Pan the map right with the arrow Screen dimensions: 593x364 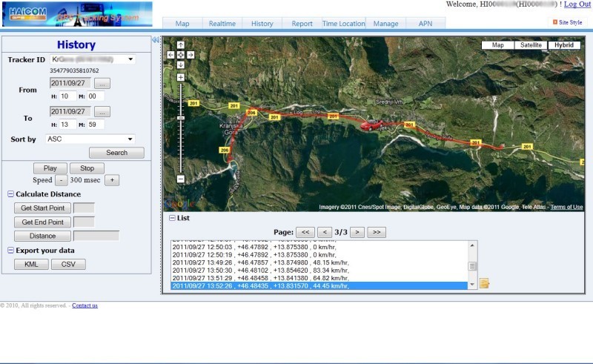pos(191,55)
